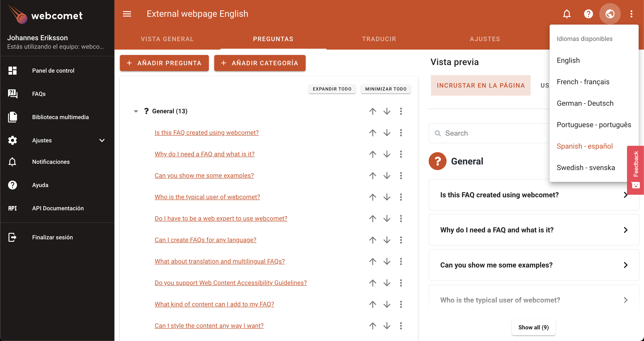The height and width of the screenshot is (341, 644).
Task: Move 'Can you show me some examples?' down
Action: [x=387, y=176]
